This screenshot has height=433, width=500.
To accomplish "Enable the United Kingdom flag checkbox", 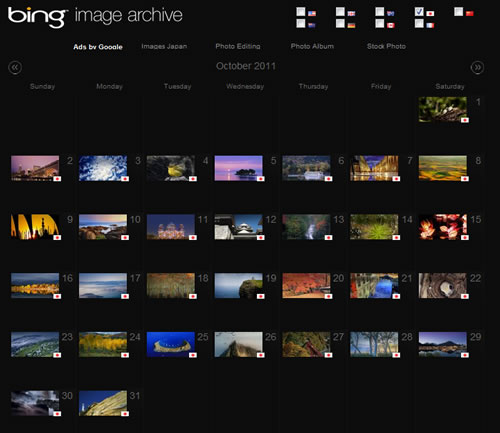I will tap(340, 12).
